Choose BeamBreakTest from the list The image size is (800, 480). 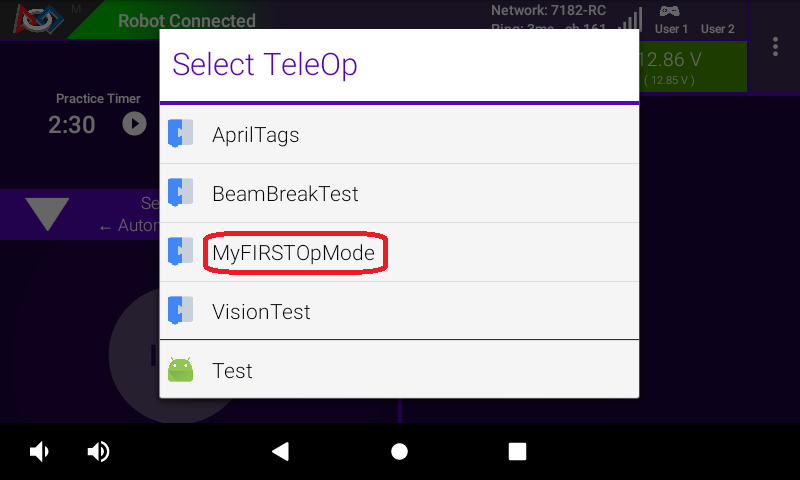[285, 193]
